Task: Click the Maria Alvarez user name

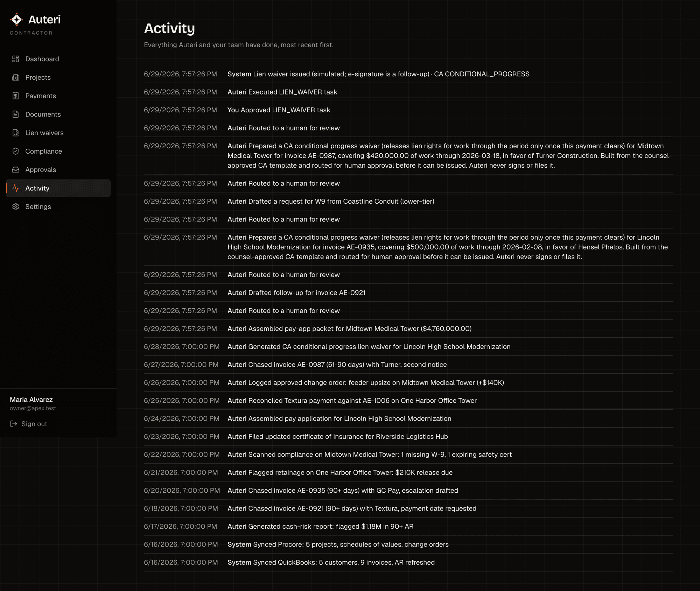Action: click(31, 400)
